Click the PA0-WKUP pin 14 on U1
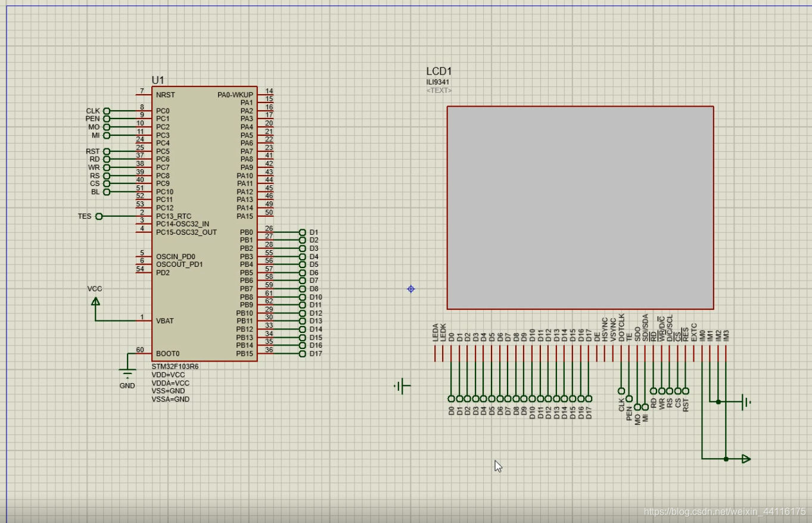Screen dimensions: 812x523 (266, 95)
